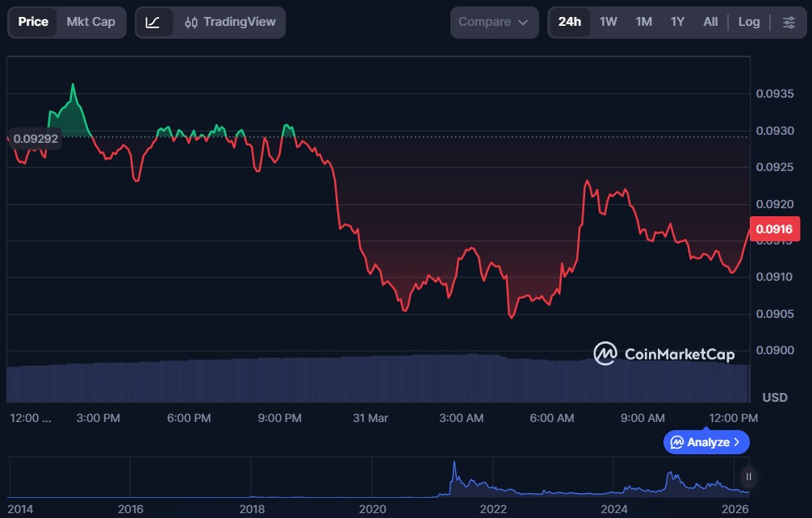Click the red 0.0916 current price label
This screenshot has height=518, width=812.
click(x=773, y=229)
